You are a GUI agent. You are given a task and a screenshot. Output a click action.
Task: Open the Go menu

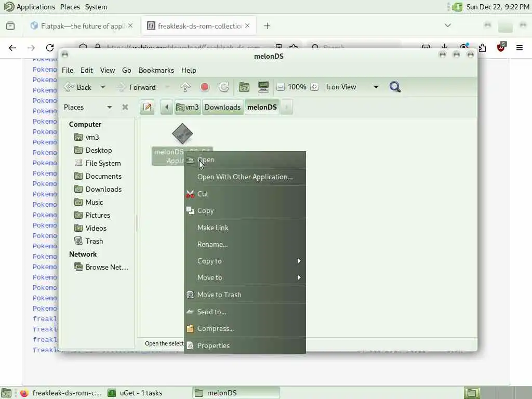point(127,70)
